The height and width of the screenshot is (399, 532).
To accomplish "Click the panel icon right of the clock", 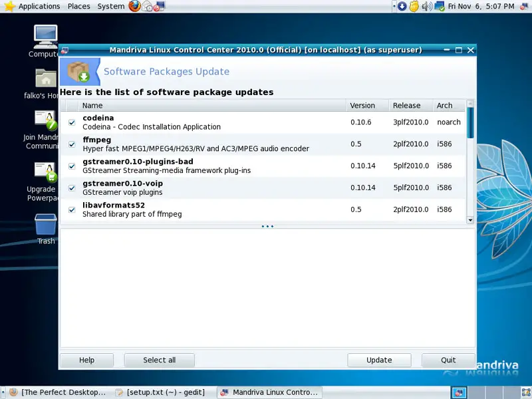I will 525,6.
